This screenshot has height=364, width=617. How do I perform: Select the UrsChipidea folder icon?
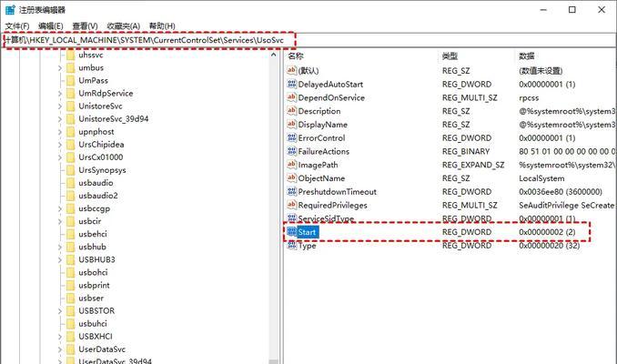click(71, 145)
